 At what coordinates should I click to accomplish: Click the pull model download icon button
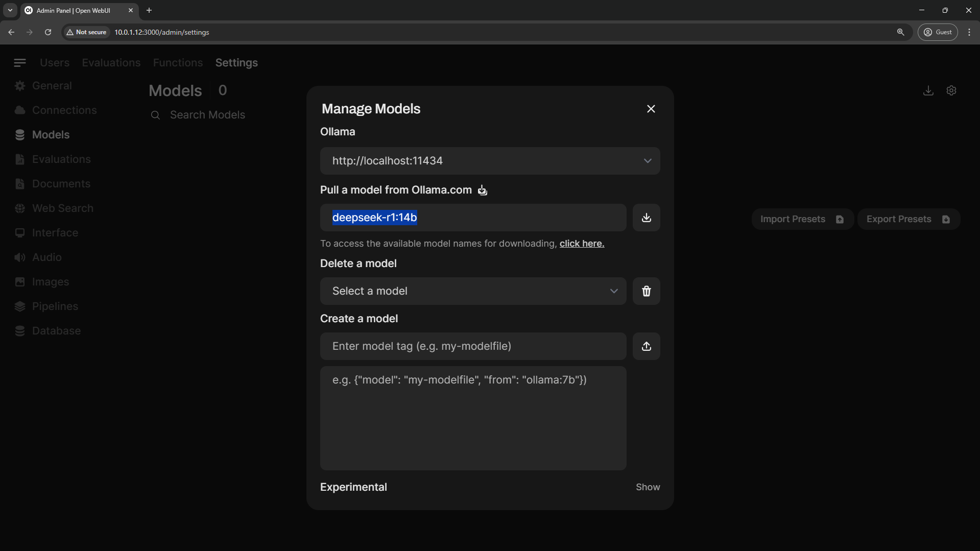tap(646, 218)
